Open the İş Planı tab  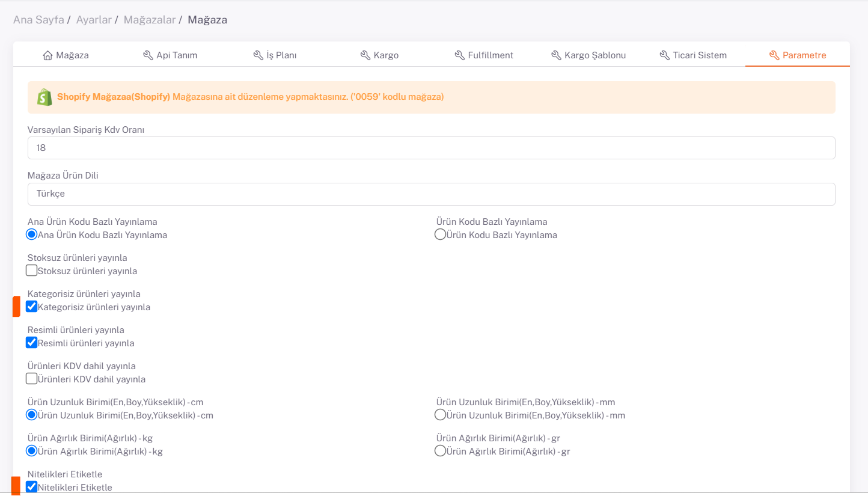pos(275,55)
